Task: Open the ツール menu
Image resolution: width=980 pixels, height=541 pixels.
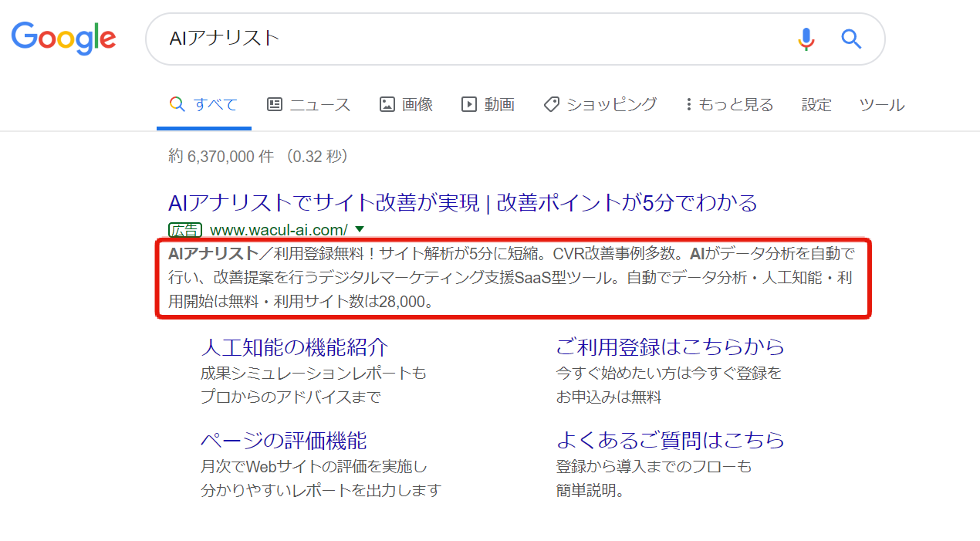Action: (882, 105)
